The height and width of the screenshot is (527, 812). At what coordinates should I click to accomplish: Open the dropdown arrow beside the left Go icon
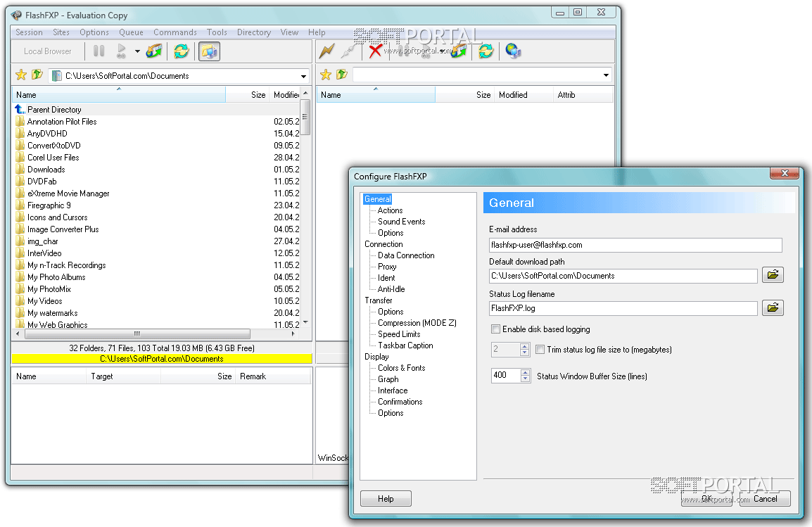click(x=137, y=51)
